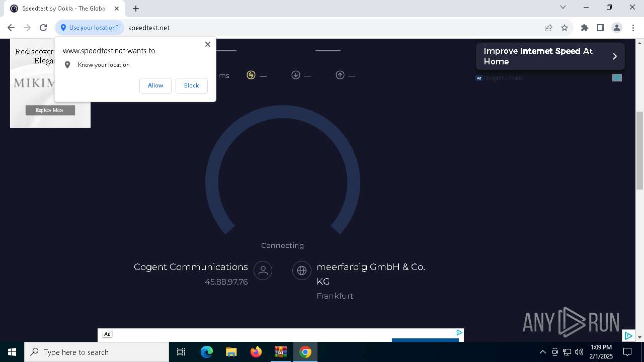Viewport: 644px width, 362px height.
Task: Open File Explorer from taskbar
Action: point(231,352)
